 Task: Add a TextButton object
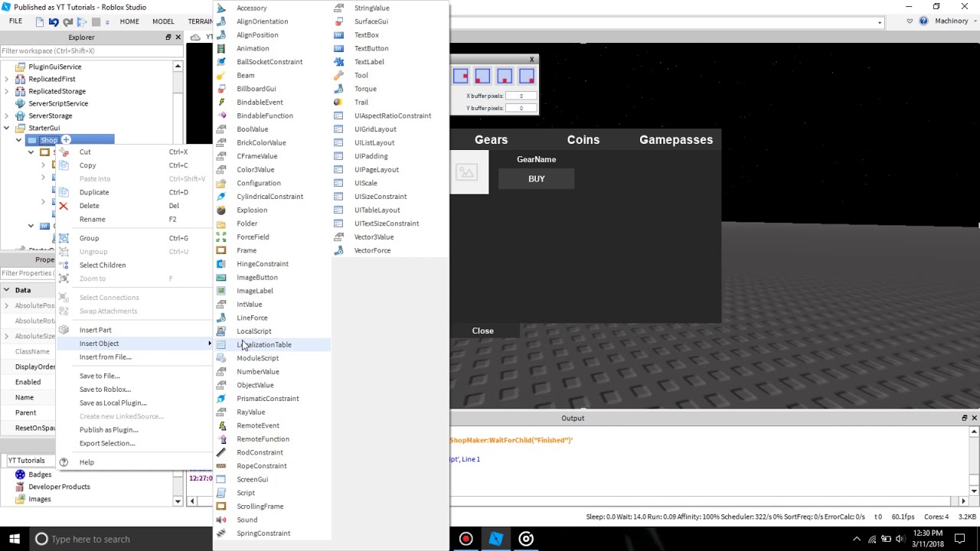tap(390, 48)
